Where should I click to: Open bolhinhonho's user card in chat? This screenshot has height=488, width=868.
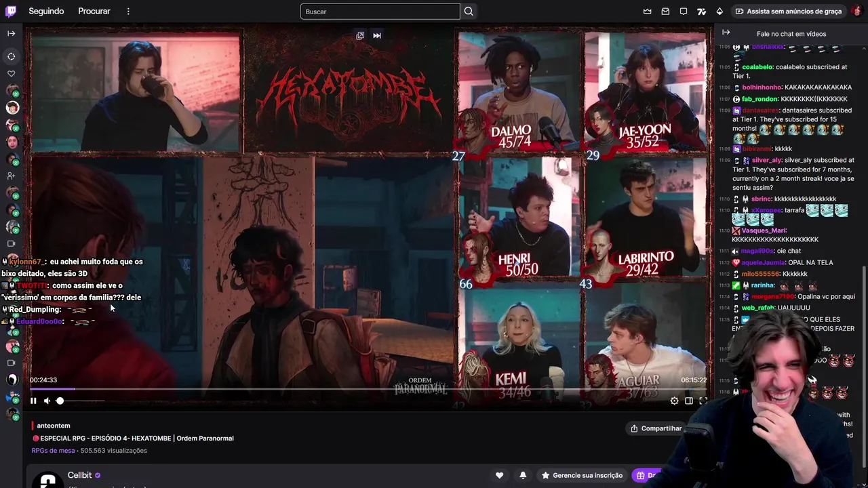762,87
